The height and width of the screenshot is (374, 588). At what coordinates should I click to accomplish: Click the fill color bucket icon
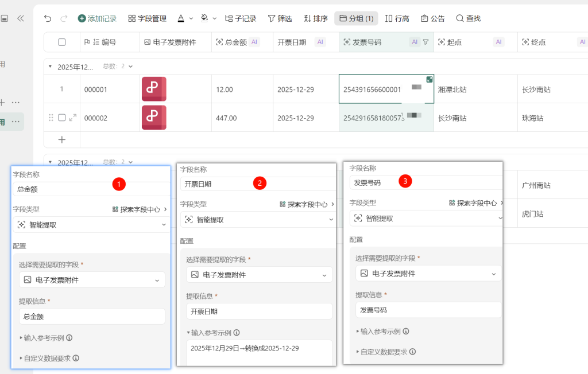pos(204,18)
